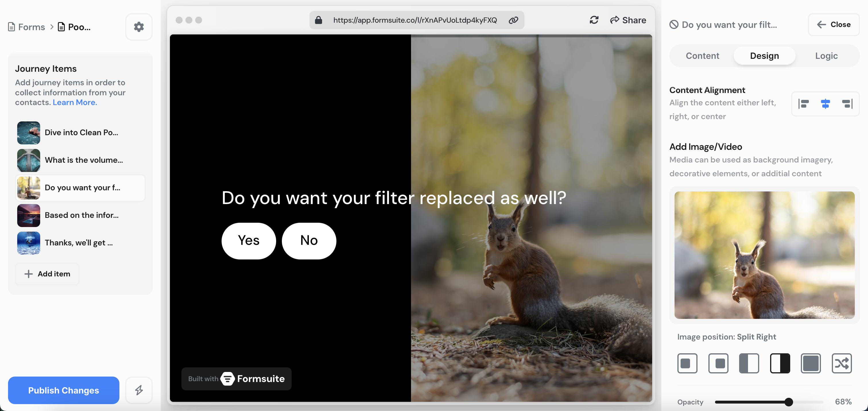
Task: Switch to the Logic tab
Action: point(826,56)
